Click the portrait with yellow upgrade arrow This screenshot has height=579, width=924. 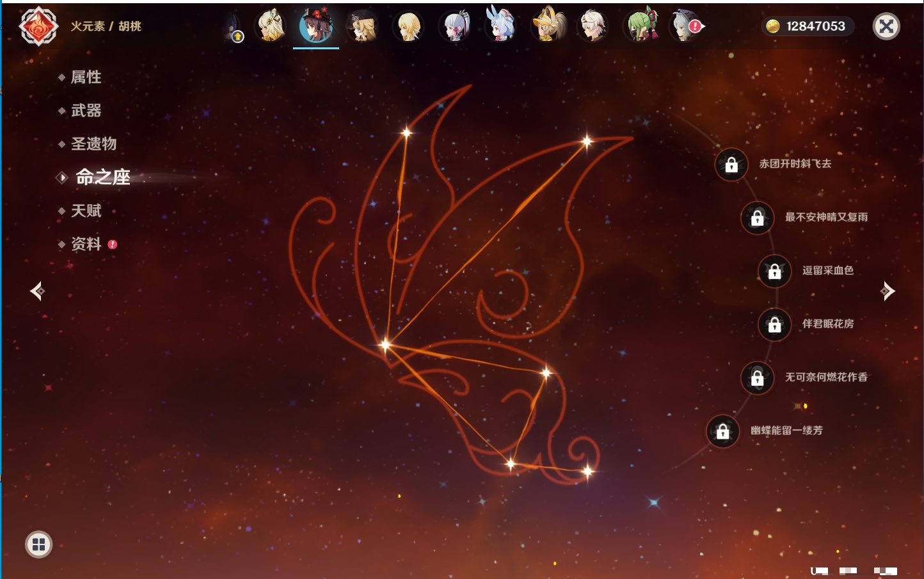tap(234, 28)
